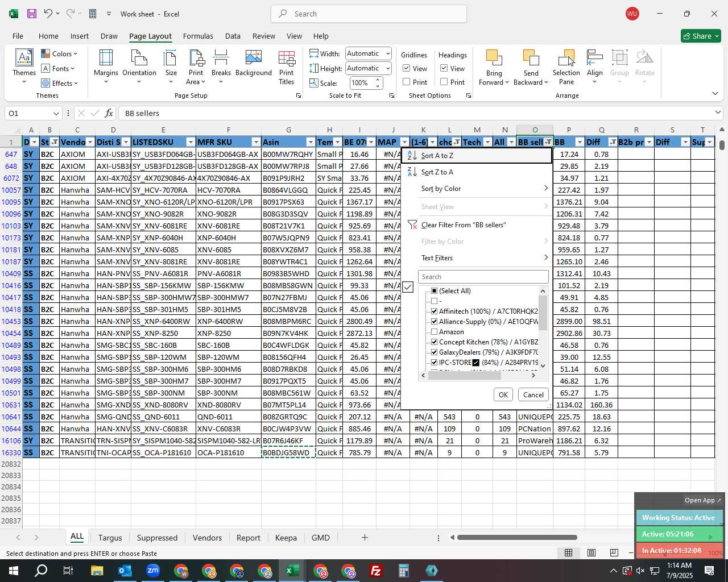Click OK in the filter menu
Image resolution: width=728 pixels, height=582 pixels.
(x=503, y=394)
